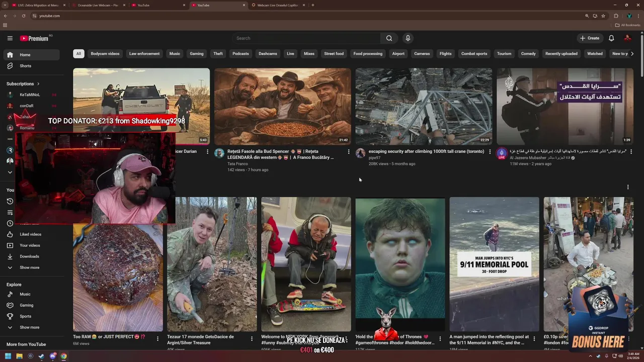The width and height of the screenshot is (644, 362).
Task: Click the Al Jazeera live channel avatar
Action: pos(502,153)
